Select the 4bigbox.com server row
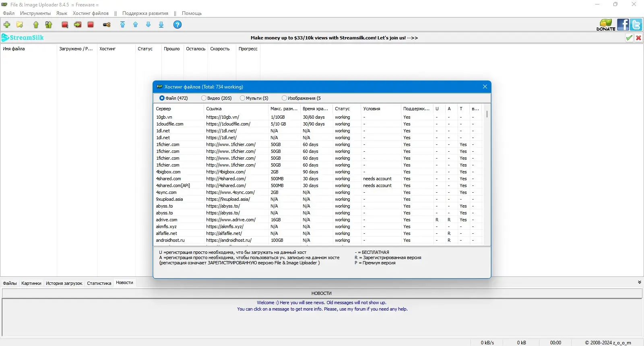The height and width of the screenshot is (346, 644). pyautogui.click(x=318, y=172)
